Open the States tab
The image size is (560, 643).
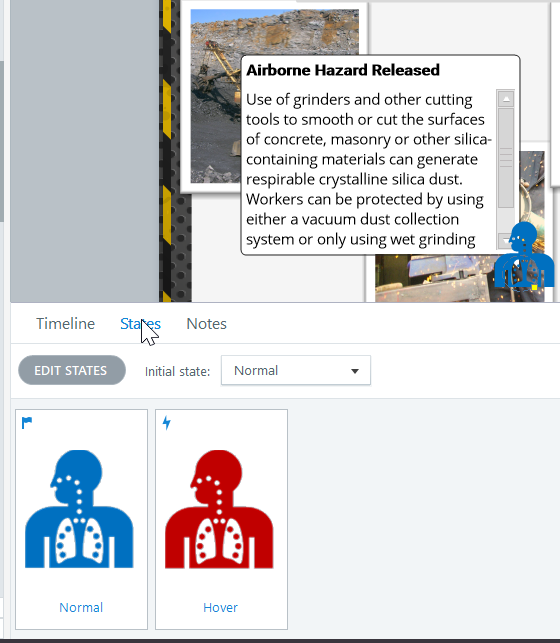point(140,324)
